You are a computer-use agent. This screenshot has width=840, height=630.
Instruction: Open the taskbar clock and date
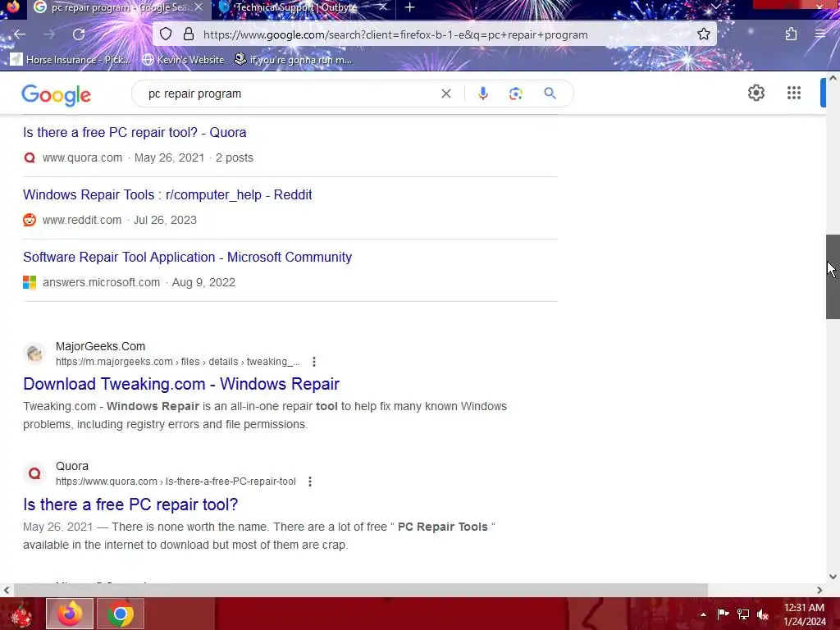(x=804, y=614)
